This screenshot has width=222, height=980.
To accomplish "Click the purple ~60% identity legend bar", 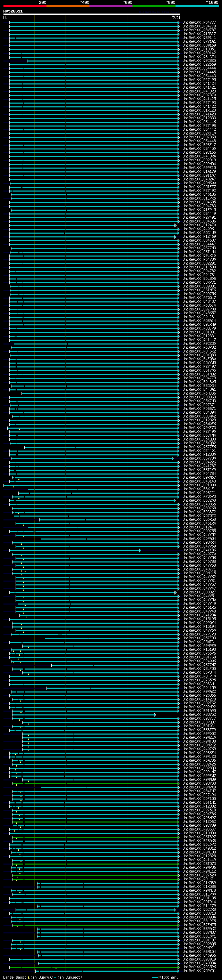I will (x=111, y=6).
